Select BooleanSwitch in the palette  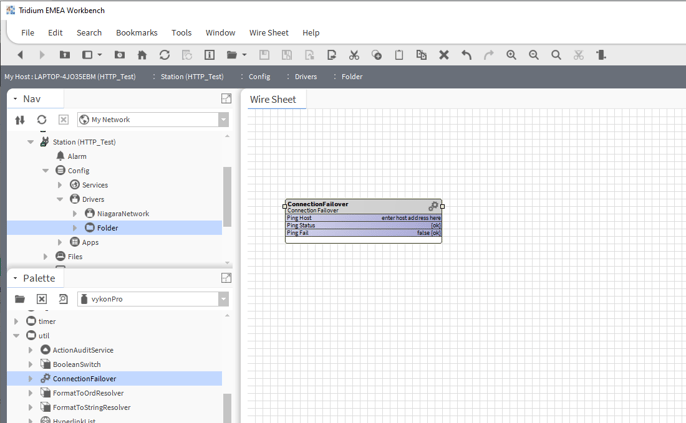77,364
